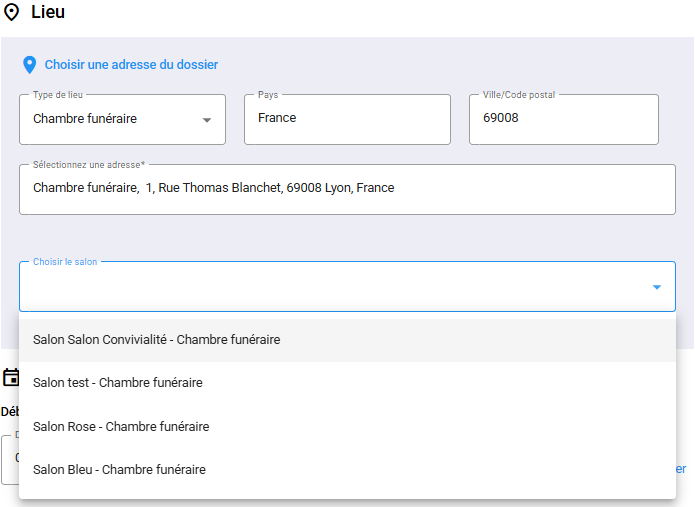The width and height of the screenshot is (695, 507).
Task: Click the calendar icon under the salon list
Action: [11, 377]
